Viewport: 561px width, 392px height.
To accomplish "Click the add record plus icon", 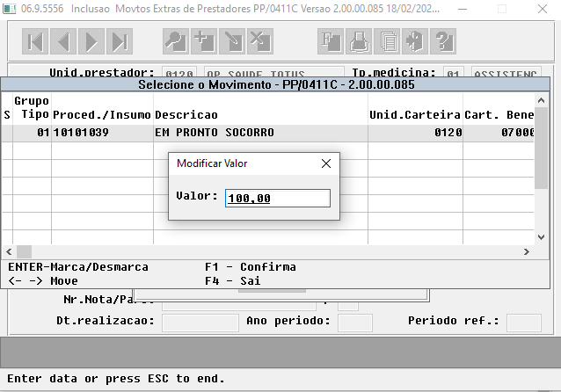I will pyautogui.click(x=204, y=41).
